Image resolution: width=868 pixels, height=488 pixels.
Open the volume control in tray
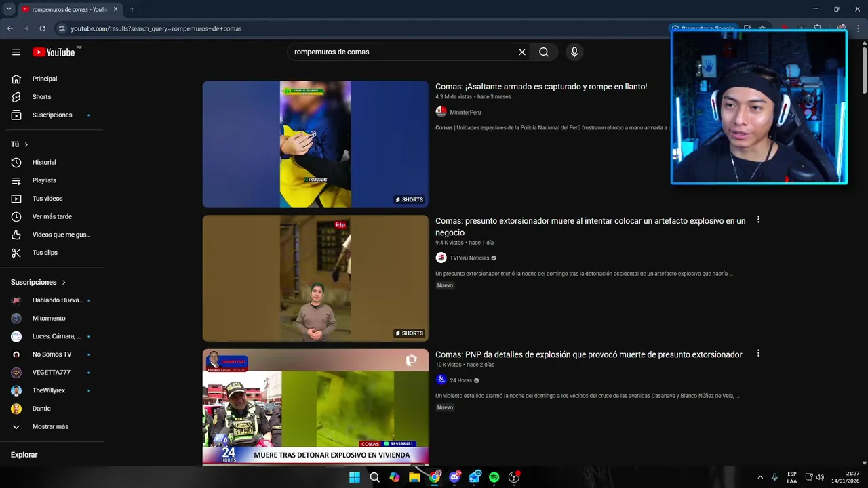pos(820,477)
